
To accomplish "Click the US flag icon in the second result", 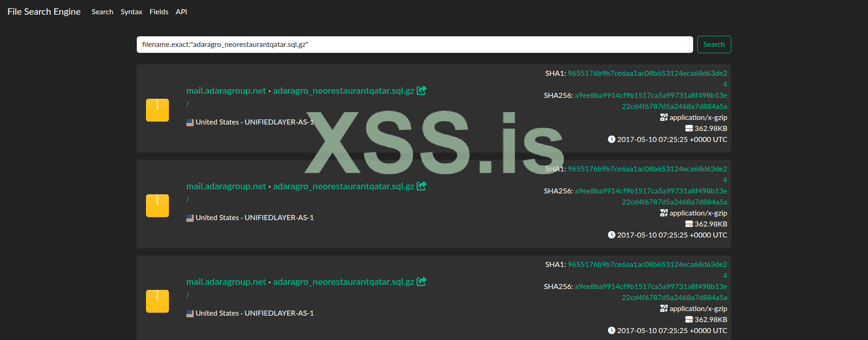I will (x=190, y=218).
